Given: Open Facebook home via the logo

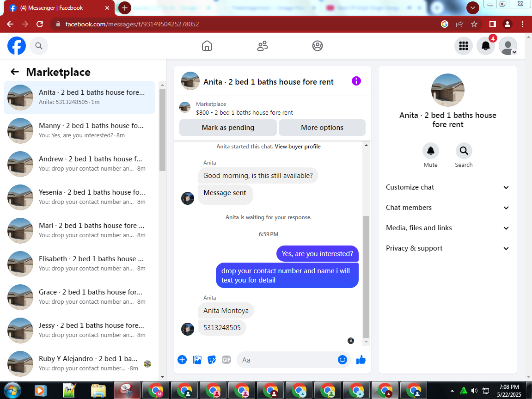Looking at the screenshot, I should click(17, 46).
